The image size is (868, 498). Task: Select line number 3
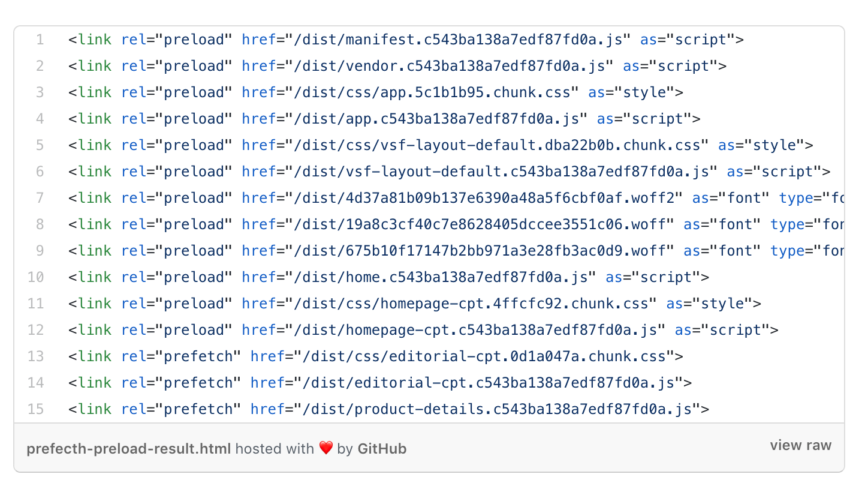[x=40, y=93]
